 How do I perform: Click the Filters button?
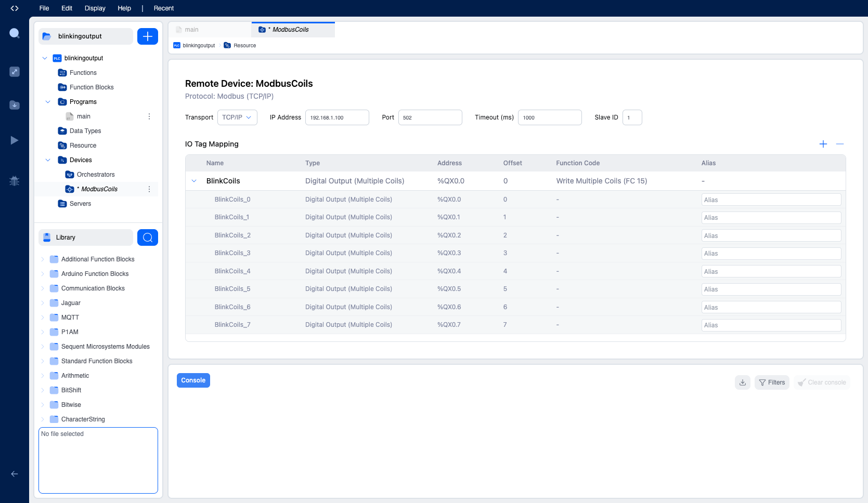tap(772, 382)
